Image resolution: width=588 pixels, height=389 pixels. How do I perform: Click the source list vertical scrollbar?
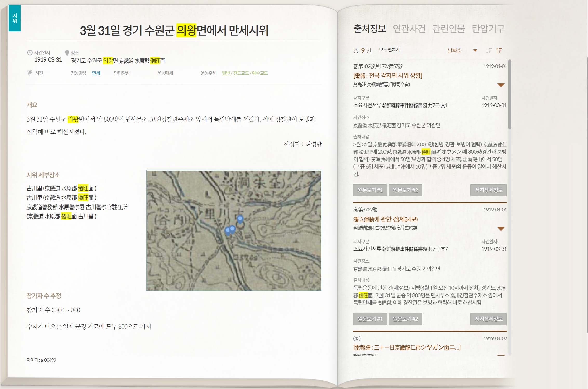(x=510, y=95)
